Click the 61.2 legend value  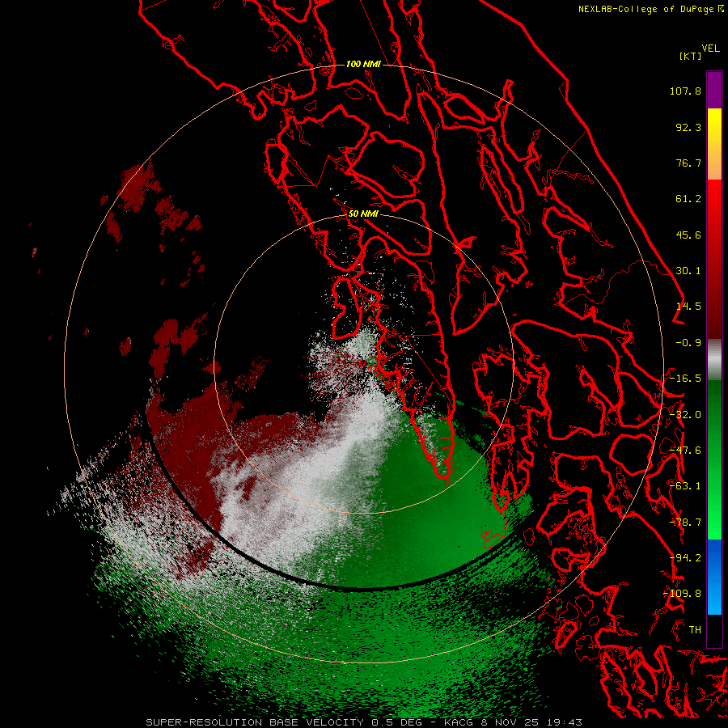[x=688, y=199]
